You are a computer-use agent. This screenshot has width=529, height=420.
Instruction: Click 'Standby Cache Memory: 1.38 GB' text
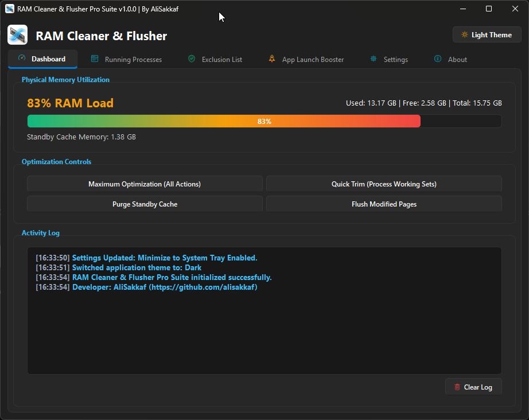point(81,137)
